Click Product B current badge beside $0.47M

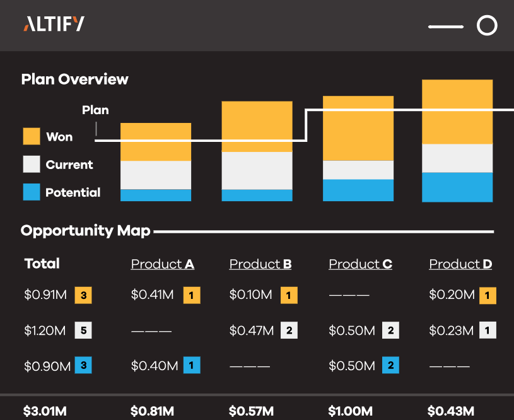click(x=289, y=330)
